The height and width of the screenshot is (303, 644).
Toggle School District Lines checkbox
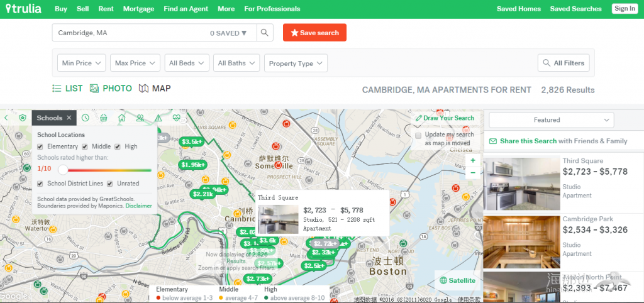tap(40, 184)
